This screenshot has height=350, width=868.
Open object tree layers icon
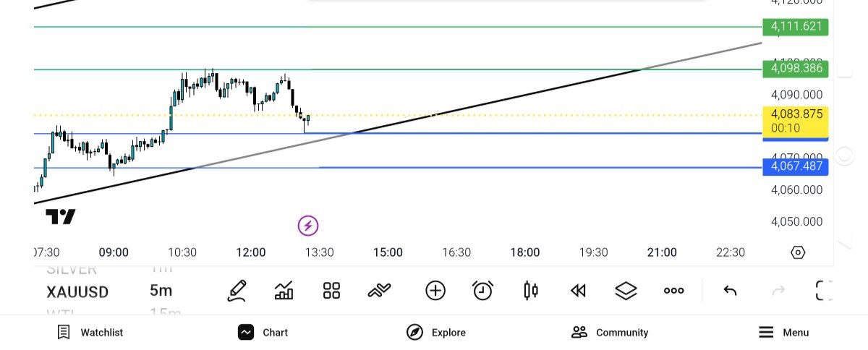pyautogui.click(x=626, y=291)
